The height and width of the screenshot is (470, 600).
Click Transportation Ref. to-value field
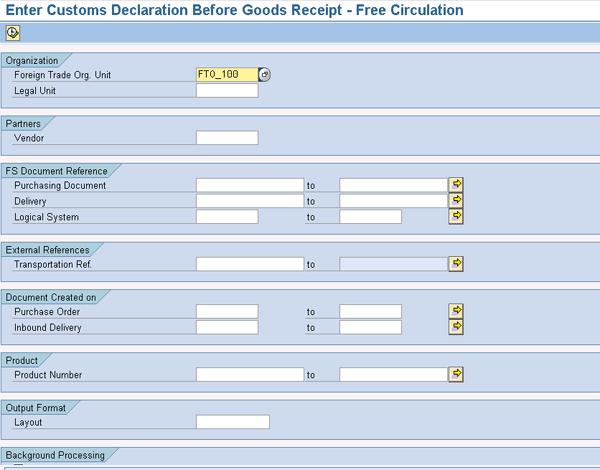pos(393,264)
